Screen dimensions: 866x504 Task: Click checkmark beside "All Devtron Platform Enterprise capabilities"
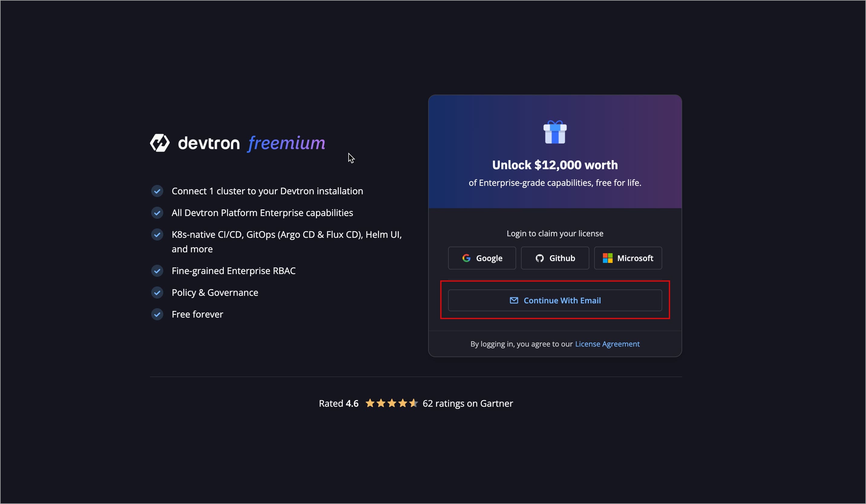pyautogui.click(x=157, y=213)
